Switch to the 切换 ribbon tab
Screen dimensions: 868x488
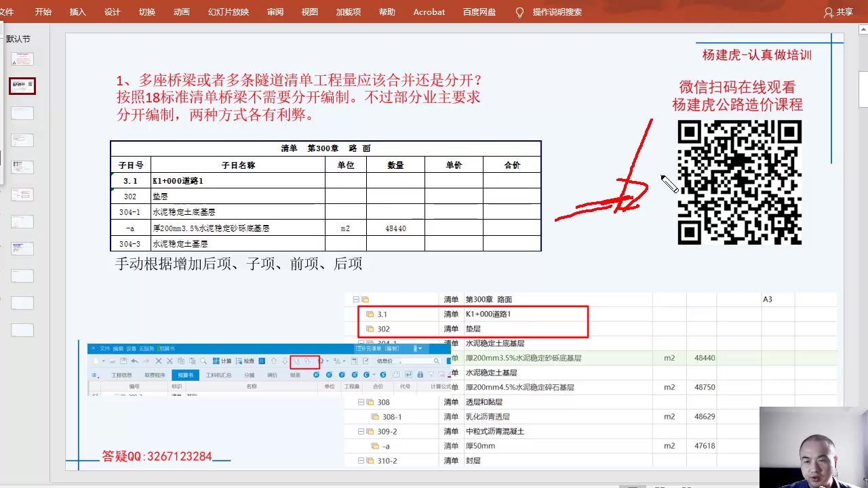pyautogui.click(x=147, y=12)
